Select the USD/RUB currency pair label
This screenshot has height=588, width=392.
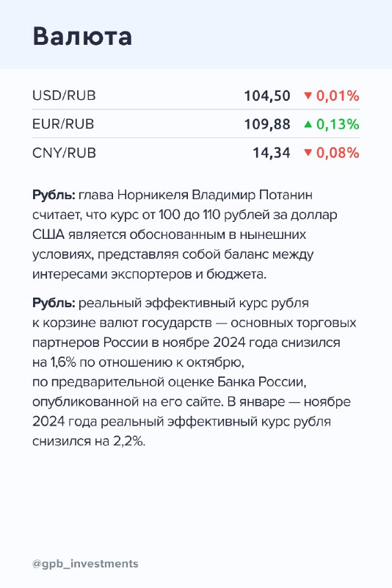click(64, 96)
